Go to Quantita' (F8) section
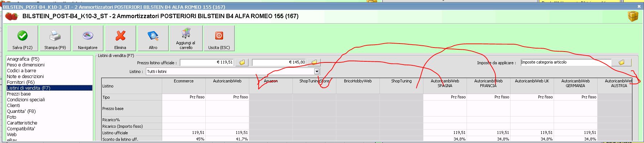Screen dimensions: 644x143 coord(21,111)
